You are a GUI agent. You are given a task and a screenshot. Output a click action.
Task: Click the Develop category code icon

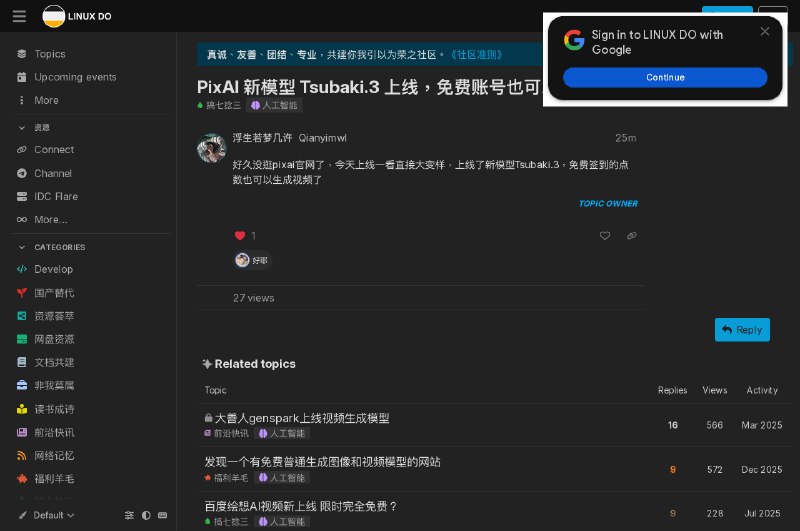click(21, 269)
